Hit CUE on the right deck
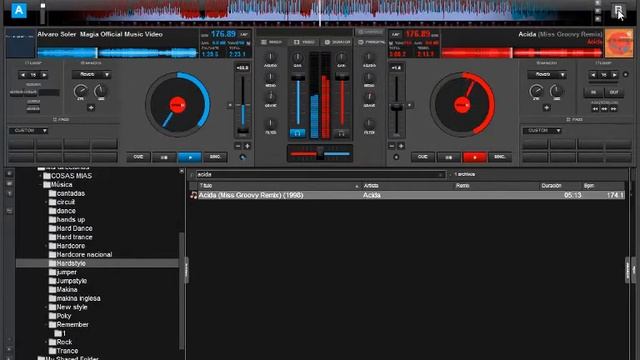 423,157
